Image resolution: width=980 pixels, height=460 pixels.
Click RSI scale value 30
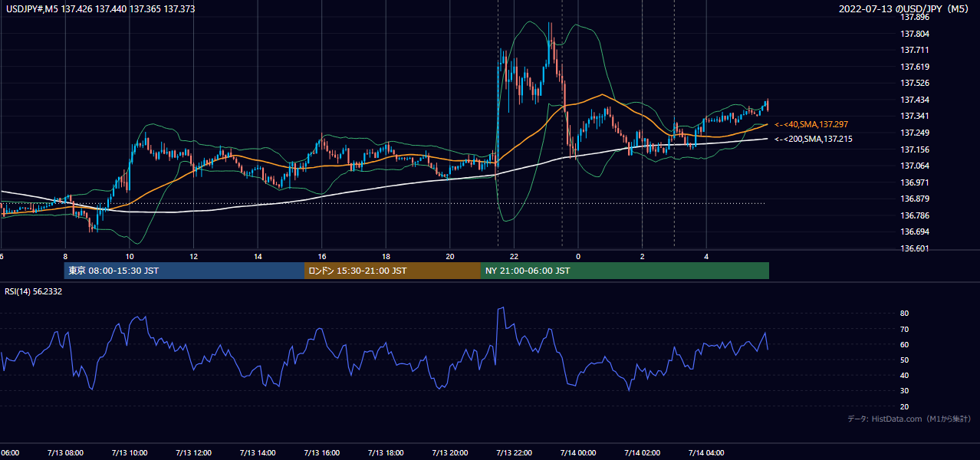point(905,390)
